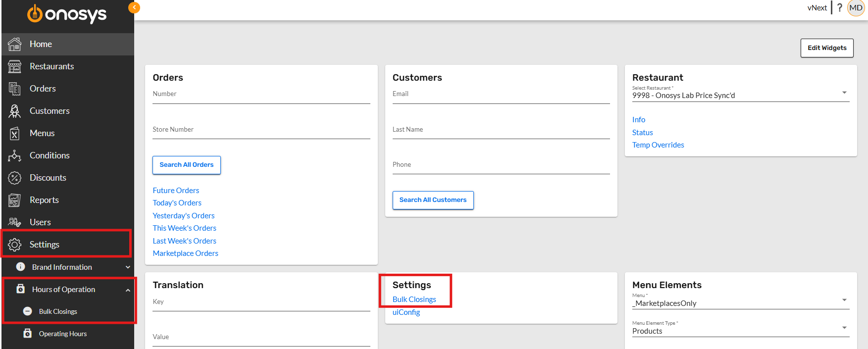Screen dimensions: 868x349
Task: Click the Bulk Closings minus-circle icon
Action: tap(28, 311)
